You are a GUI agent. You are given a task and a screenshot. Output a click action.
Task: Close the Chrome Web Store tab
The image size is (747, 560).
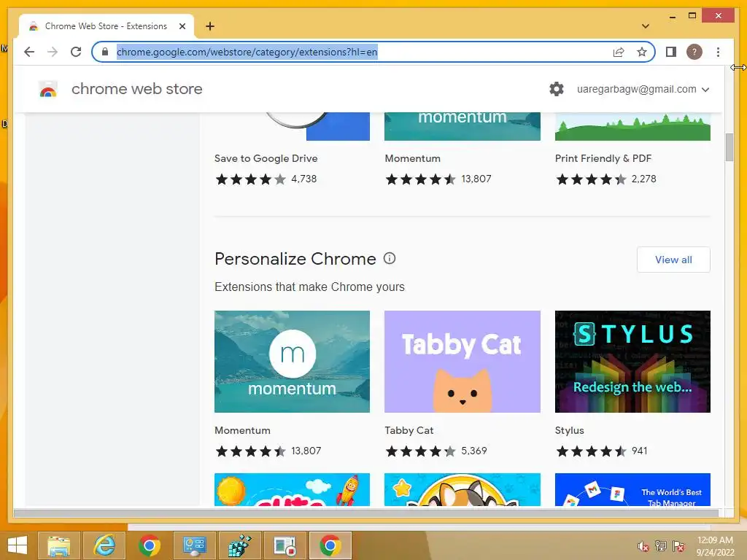click(x=182, y=26)
